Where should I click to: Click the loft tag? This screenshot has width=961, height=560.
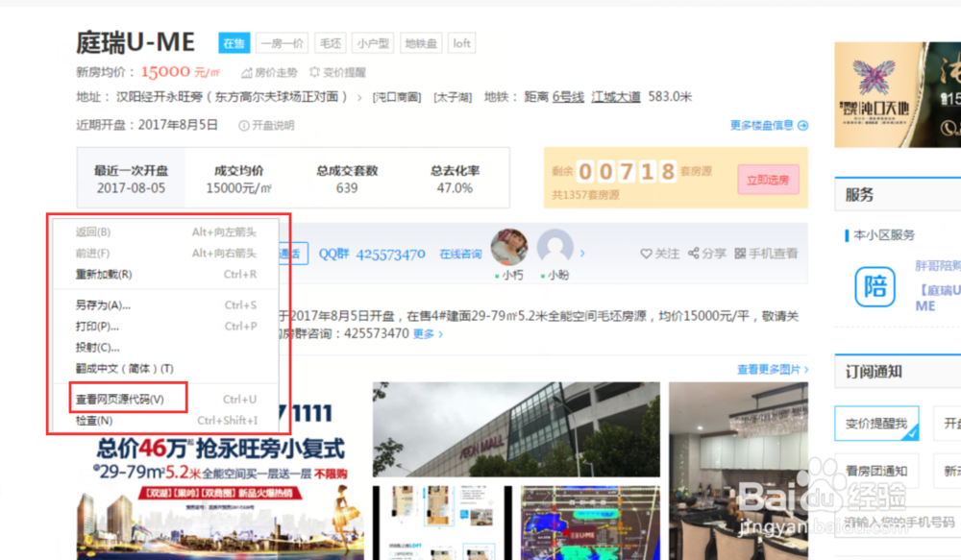(461, 43)
